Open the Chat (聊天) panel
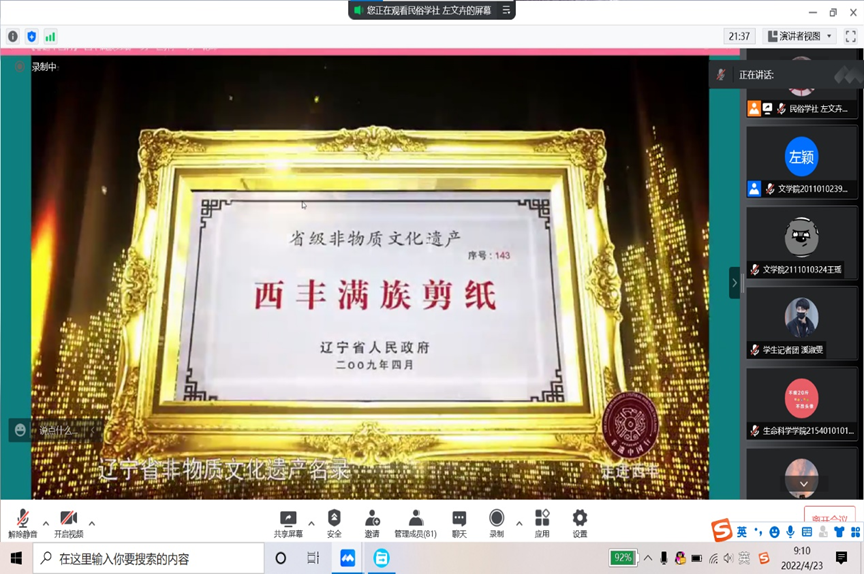864x574 pixels. tap(459, 519)
